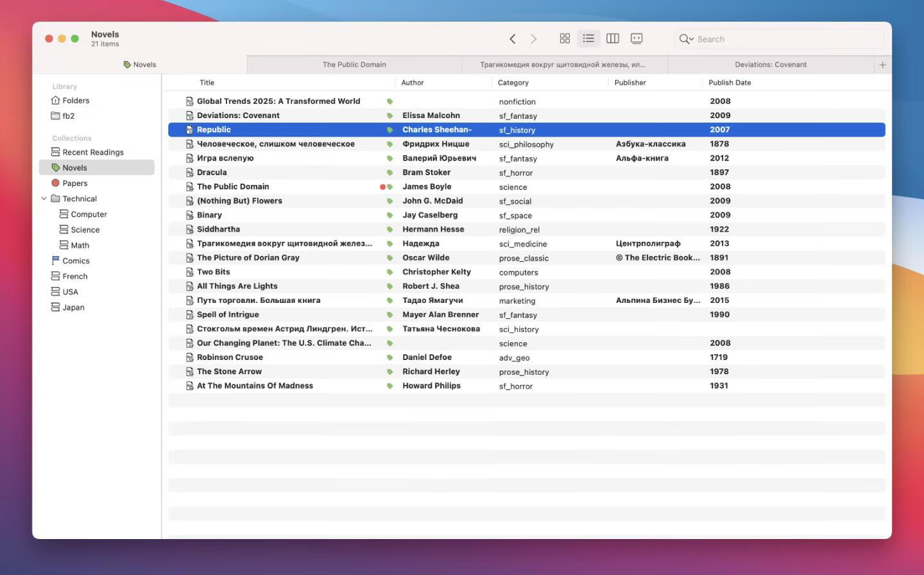Screen dimensions: 924x575
Task: Click file icon for Siddhartha row
Action: (190, 229)
